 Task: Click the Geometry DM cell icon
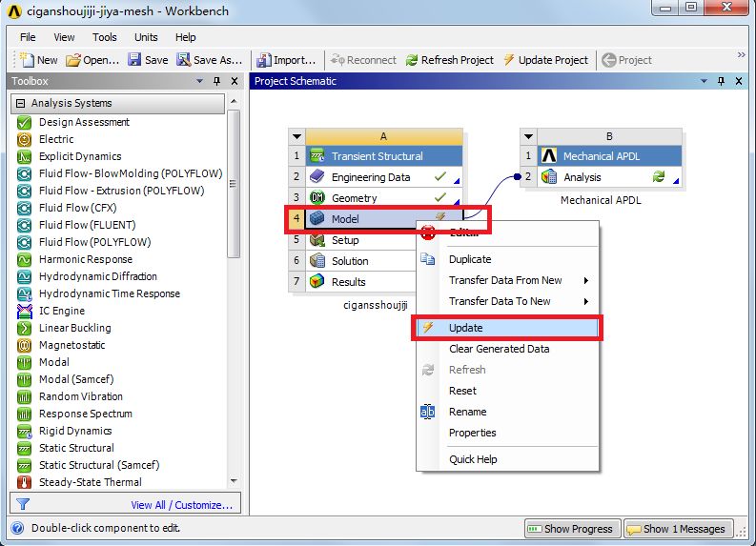pos(317,197)
